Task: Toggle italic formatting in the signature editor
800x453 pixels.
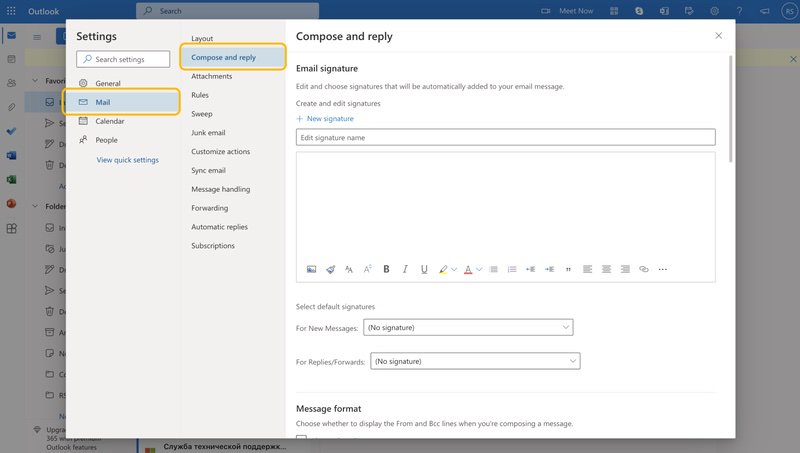Action: (405, 269)
